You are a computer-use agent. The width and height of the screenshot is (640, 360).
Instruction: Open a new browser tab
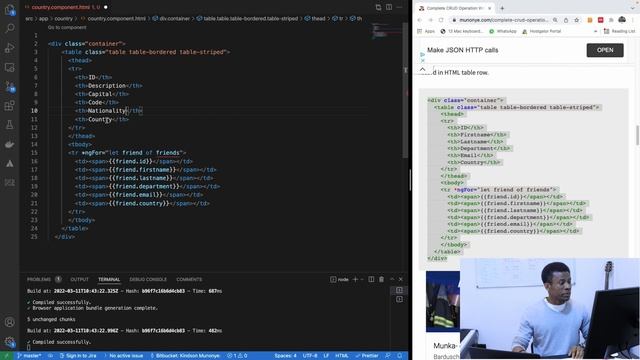[x=502, y=8]
